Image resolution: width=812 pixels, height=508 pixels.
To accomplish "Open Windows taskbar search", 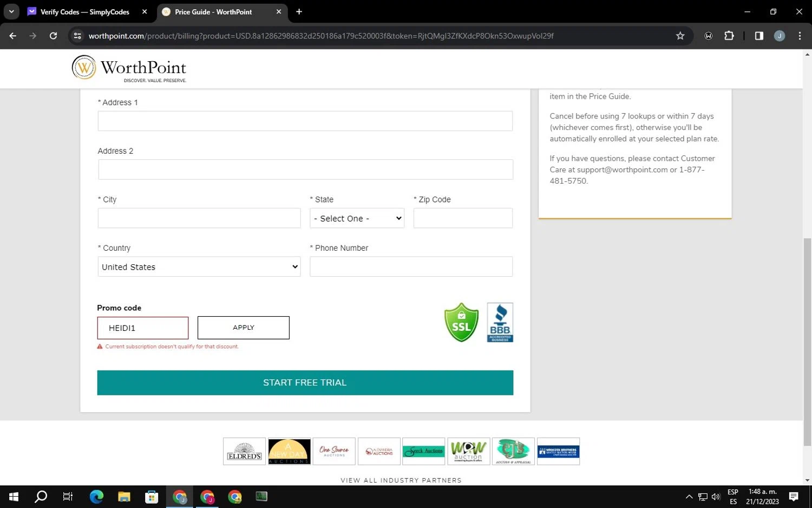I will (x=41, y=497).
